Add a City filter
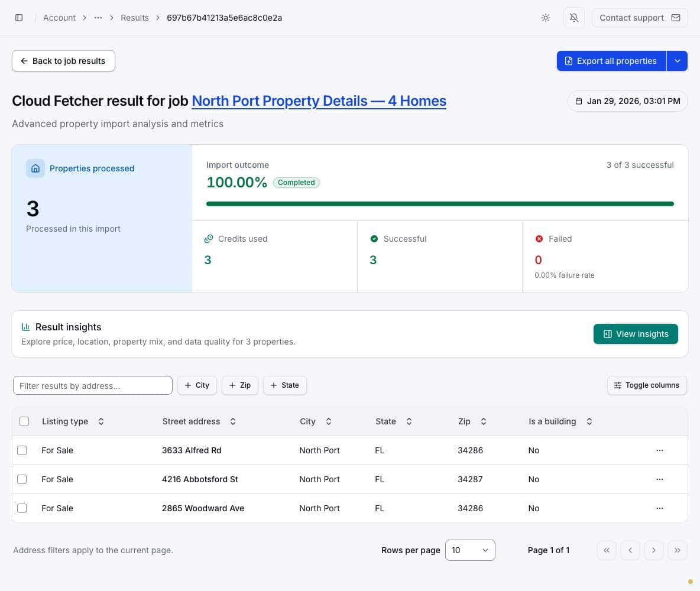This screenshot has width=700, height=591. [x=197, y=385]
